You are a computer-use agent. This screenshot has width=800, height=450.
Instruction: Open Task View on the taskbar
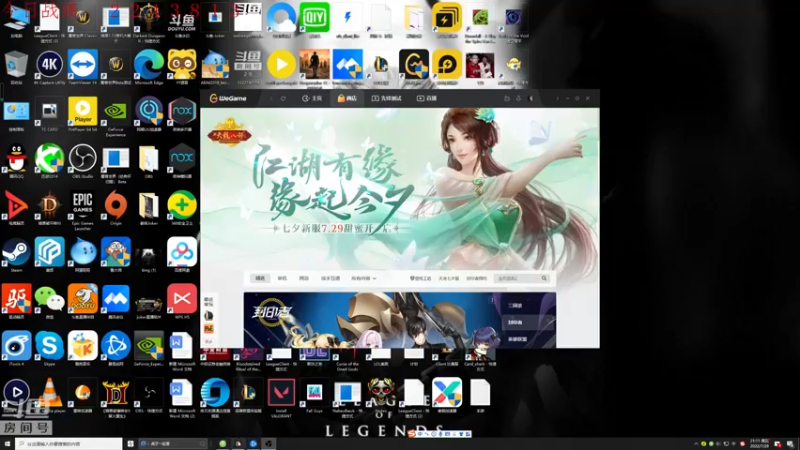pyautogui.click(x=130, y=444)
